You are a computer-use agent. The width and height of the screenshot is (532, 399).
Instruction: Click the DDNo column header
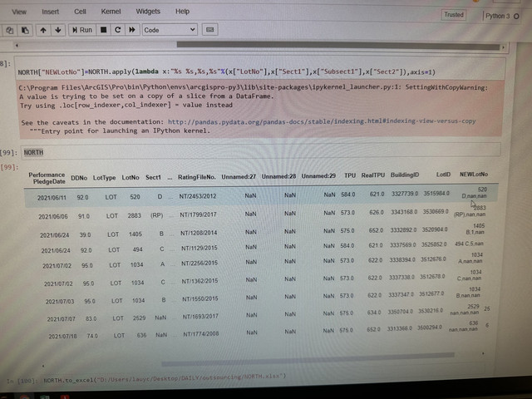[79, 178]
